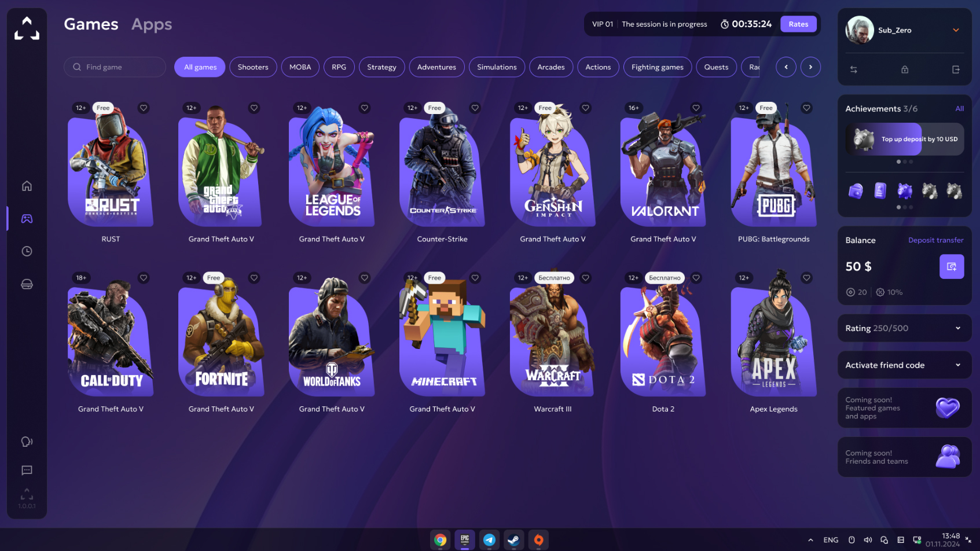Viewport: 980px width, 551px height.
Task: Click the lock icon under the profile
Action: click(x=904, y=69)
